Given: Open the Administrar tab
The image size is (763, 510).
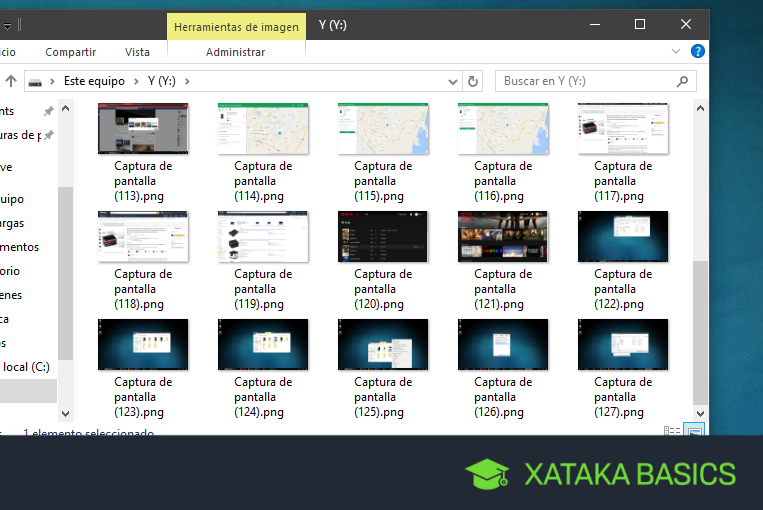Looking at the screenshot, I should tap(236, 52).
